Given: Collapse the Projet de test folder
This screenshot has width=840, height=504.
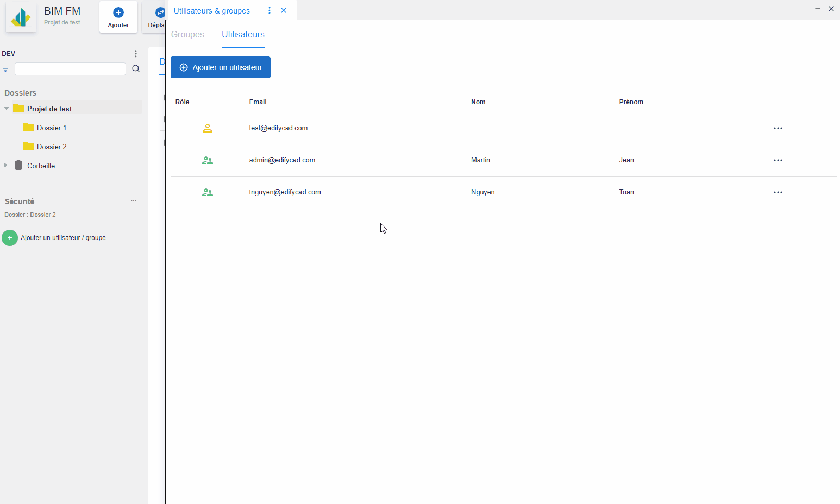Looking at the screenshot, I should [7, 109].
